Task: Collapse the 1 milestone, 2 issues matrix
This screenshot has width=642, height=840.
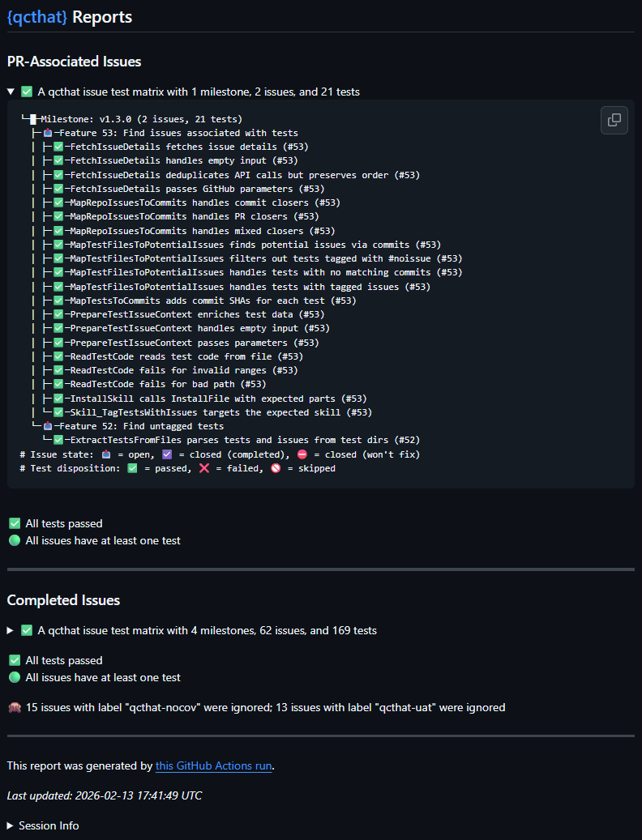Action: point(11,92)
